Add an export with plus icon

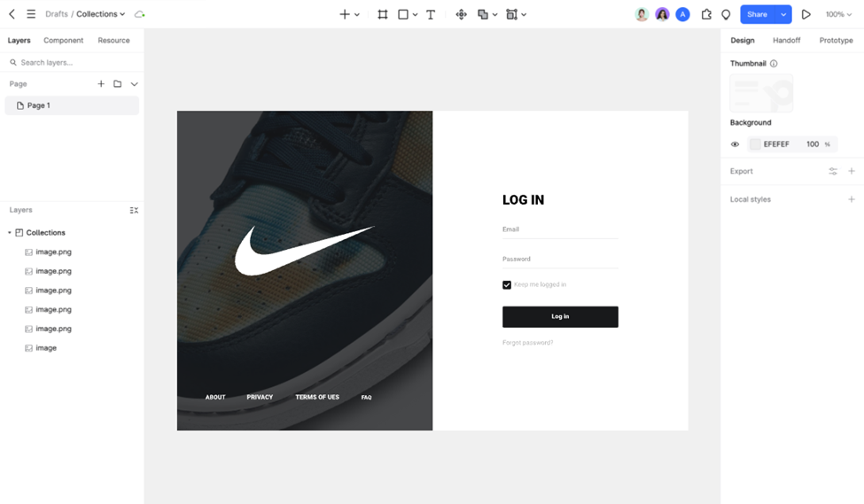(852, 171)
